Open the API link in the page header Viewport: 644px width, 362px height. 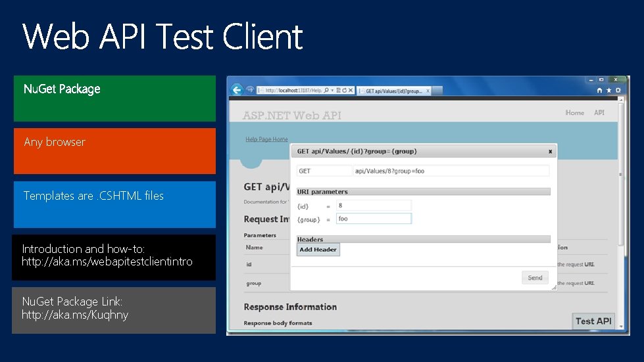pos(599,112)
